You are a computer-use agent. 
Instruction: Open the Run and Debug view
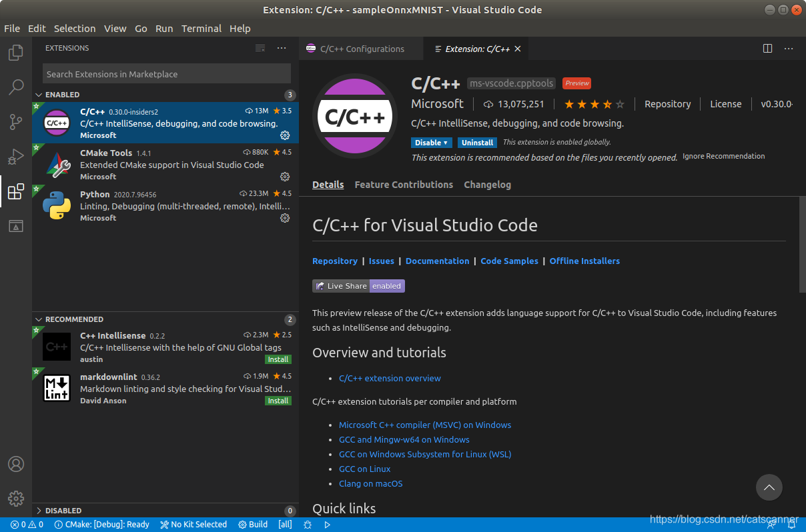(x=16, y=157)
